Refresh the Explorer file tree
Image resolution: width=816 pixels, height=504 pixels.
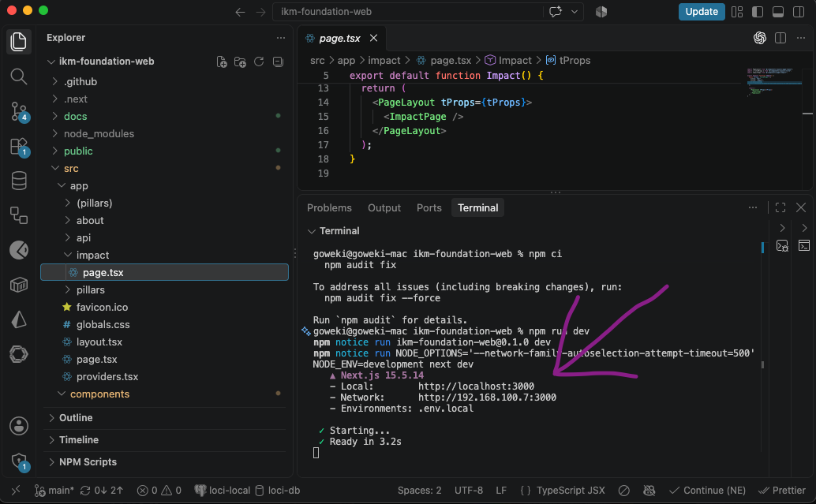tap(259, 62)
